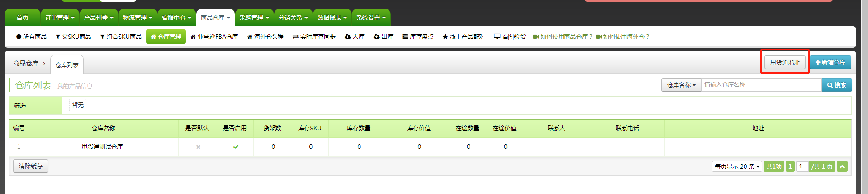Open video link 如何使用商品仓库？

click(x=562, y=37)
